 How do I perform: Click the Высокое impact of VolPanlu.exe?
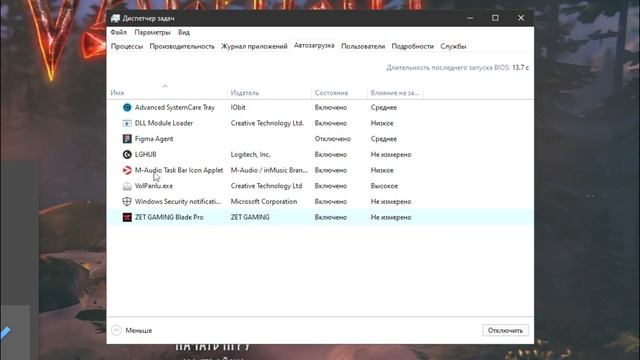(x=384, y=186)
